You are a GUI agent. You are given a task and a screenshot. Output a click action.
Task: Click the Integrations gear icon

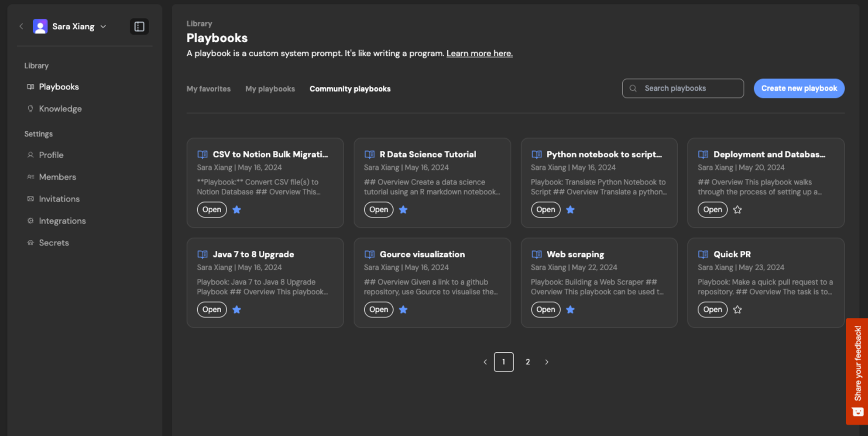pos(30,221)
